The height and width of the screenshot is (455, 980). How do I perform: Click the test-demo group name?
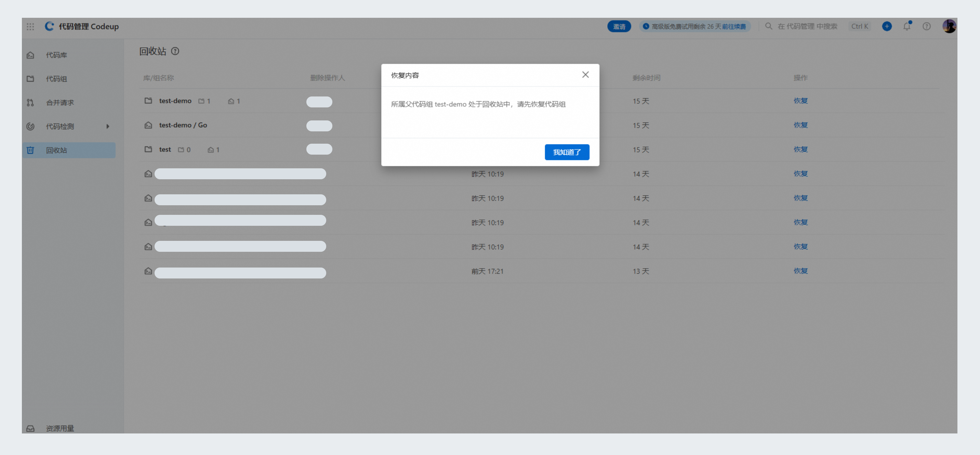click(x=175, y=101)
